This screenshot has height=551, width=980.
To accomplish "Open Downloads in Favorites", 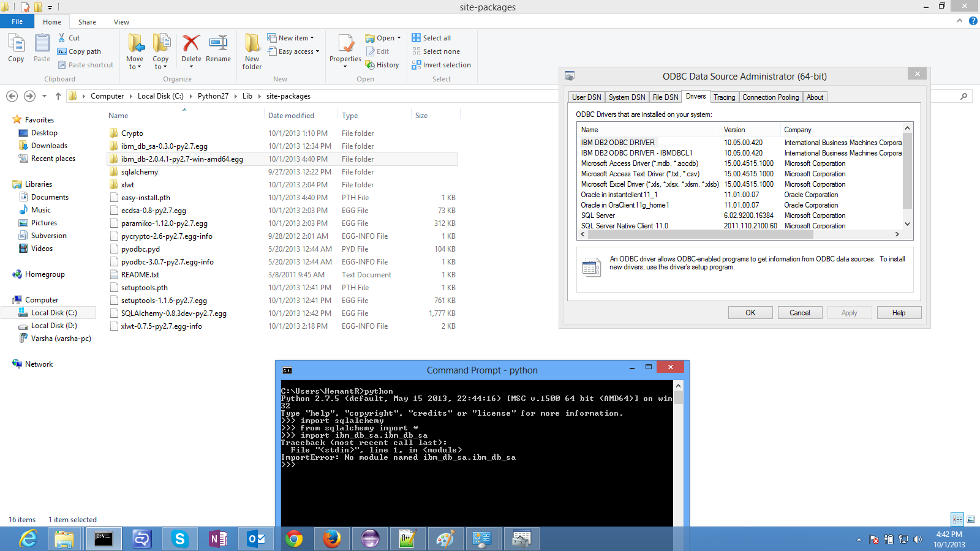I will (49, 146).
